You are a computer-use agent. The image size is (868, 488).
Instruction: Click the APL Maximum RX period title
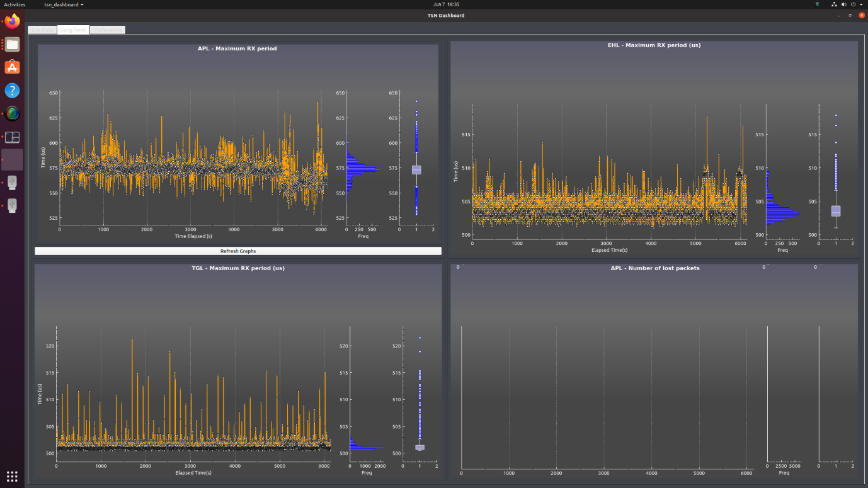(x=237, y=48)
